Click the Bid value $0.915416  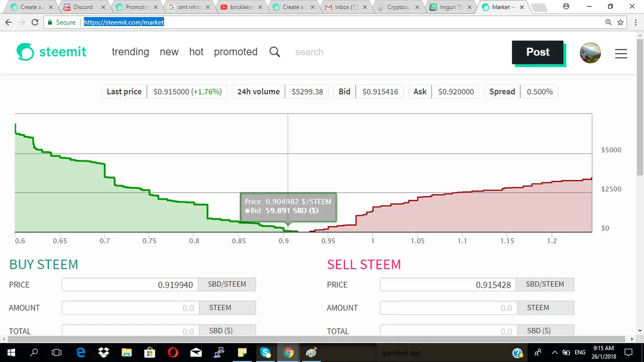click(x=380, y=92)
